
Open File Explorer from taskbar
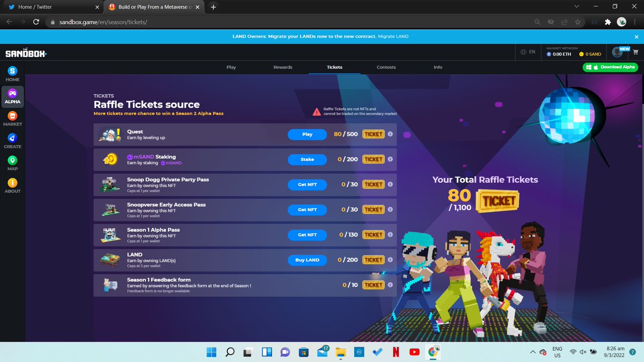340,352
